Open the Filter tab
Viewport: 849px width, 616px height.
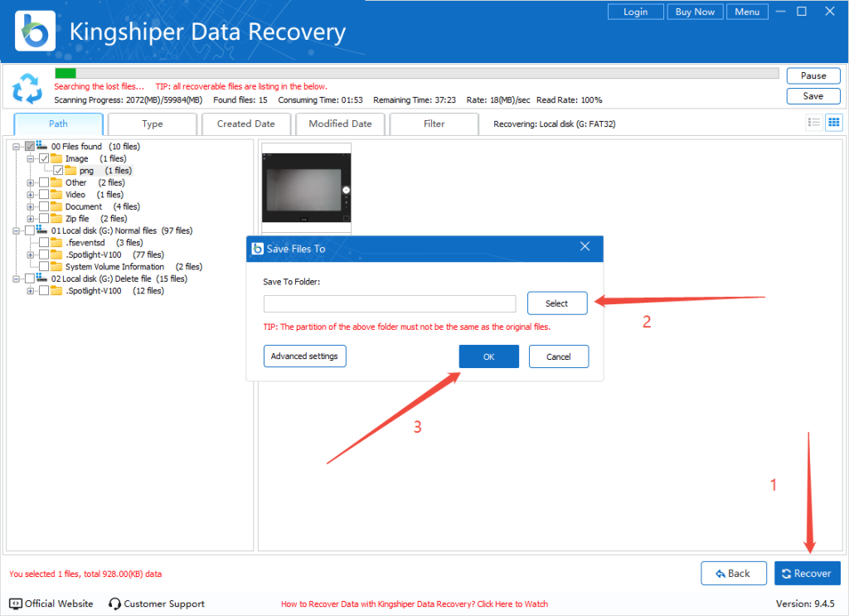(434, 124)
